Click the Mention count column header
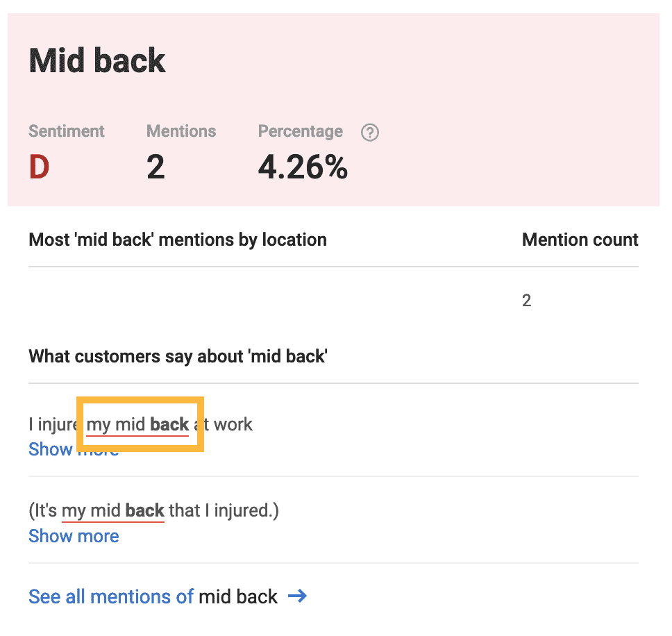This screenshot has width=672, height=636. [580, 240]
